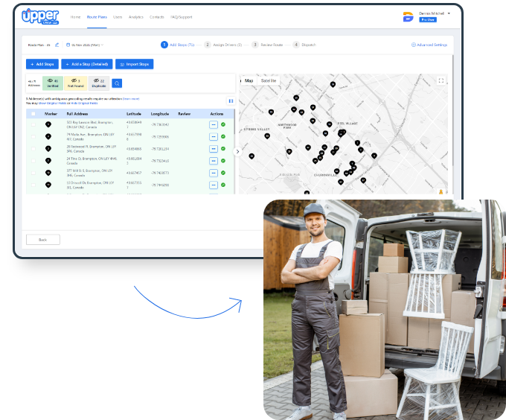
Task: Open the Dennis Mitchell account dropdown arrow
Action: (x=449, y=13)
